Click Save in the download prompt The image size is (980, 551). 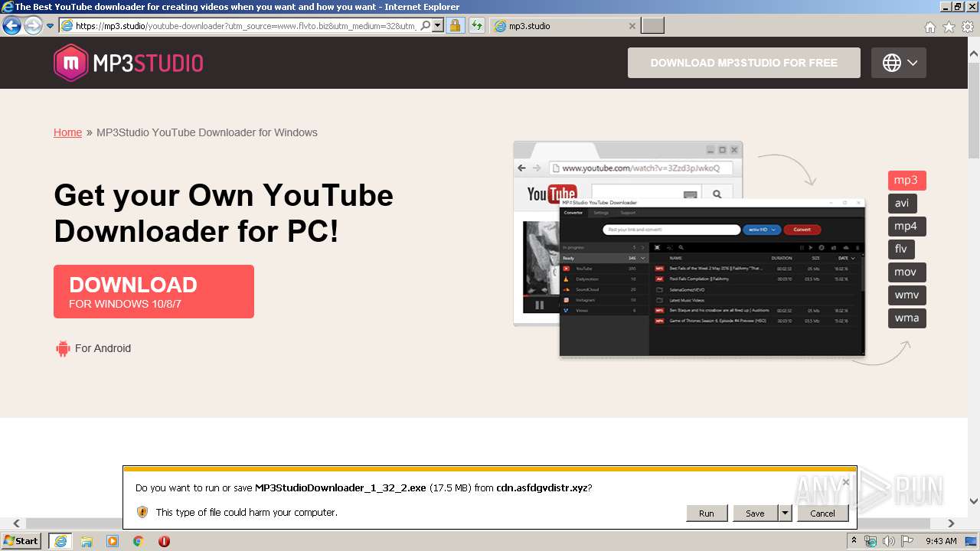pos(755,514)
